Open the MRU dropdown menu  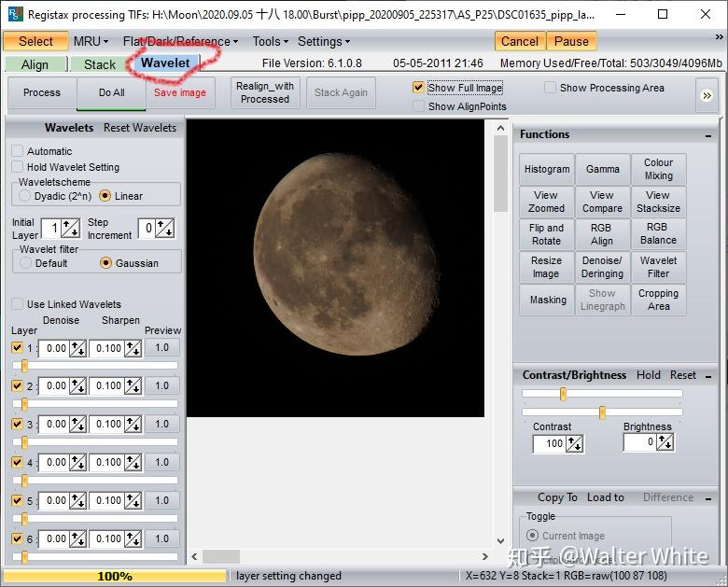[91, 41]
